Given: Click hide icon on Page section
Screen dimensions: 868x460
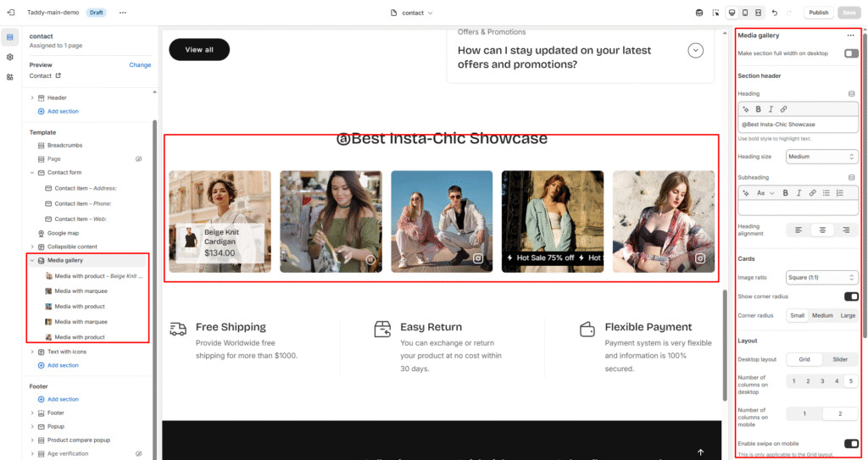Looking at the screenshot, I should [138, 159].
